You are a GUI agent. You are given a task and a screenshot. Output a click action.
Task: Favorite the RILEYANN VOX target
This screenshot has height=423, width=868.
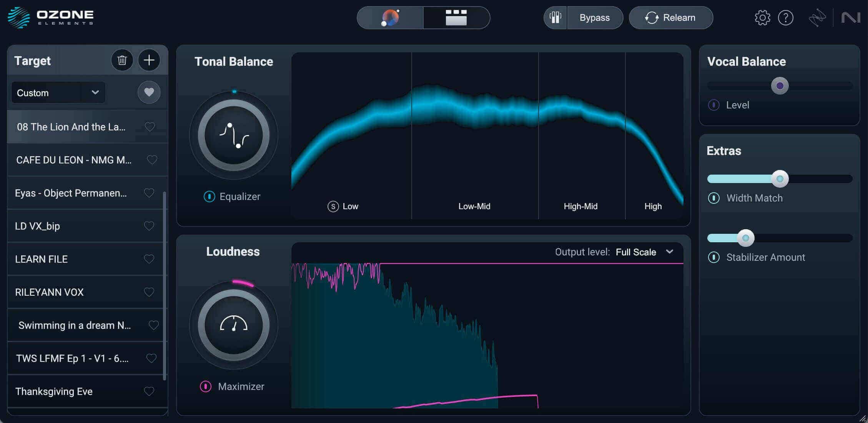pyautogui.click(x=149, y=292)
